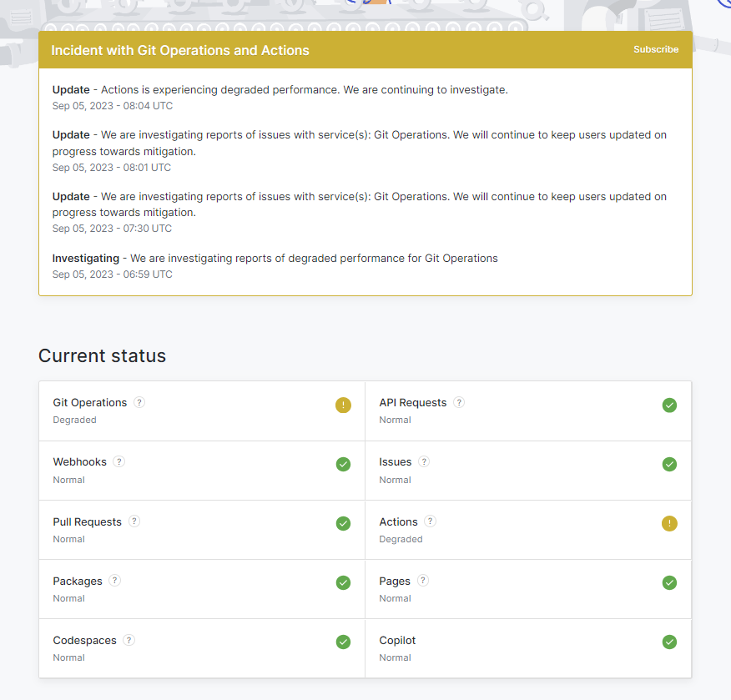Click the 06:59 UTC Investigating timestamp
The height and width of the screenshot is (700, 731).
(112, 274)
